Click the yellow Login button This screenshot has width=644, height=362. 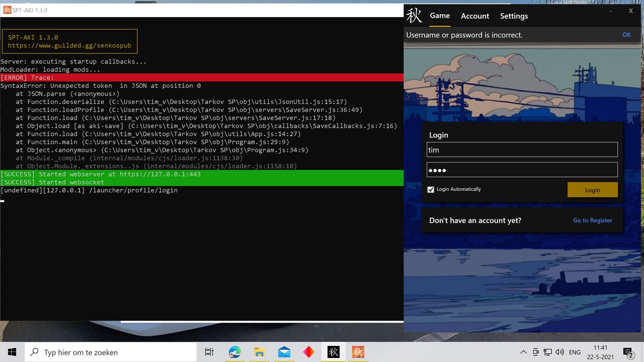pos(592,190)
